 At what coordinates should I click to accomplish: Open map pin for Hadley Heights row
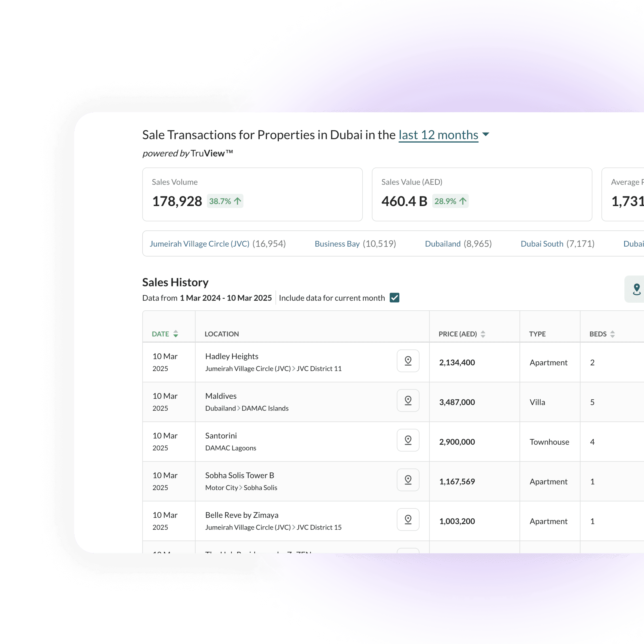(408, 361)
